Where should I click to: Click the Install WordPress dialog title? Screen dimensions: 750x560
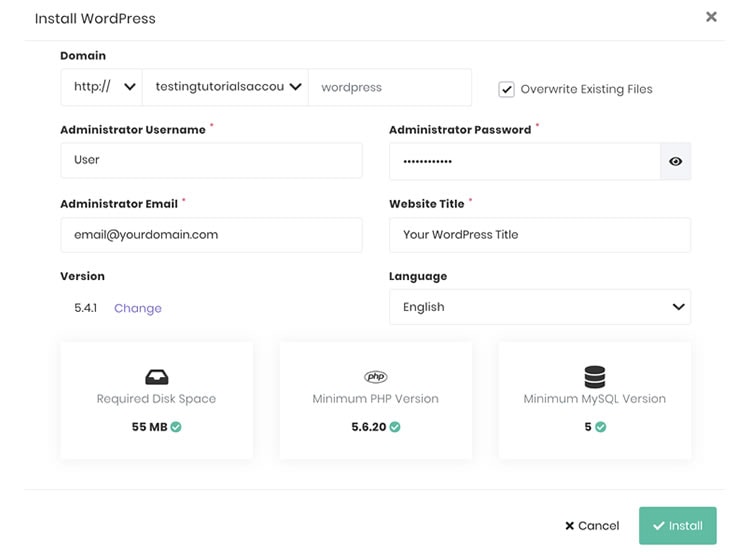(95, 19)
